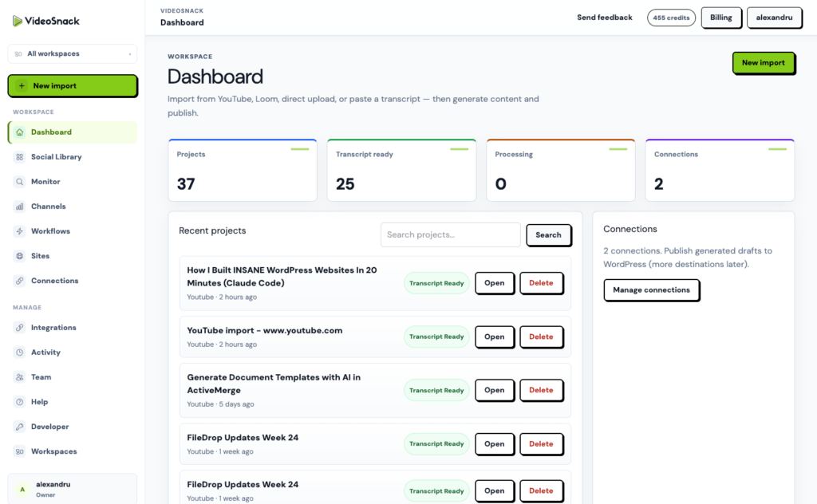The image size is (817, 504).
Task: Open Generate Document Templates project
Action: pyautogui.click(x=495, y=391)
